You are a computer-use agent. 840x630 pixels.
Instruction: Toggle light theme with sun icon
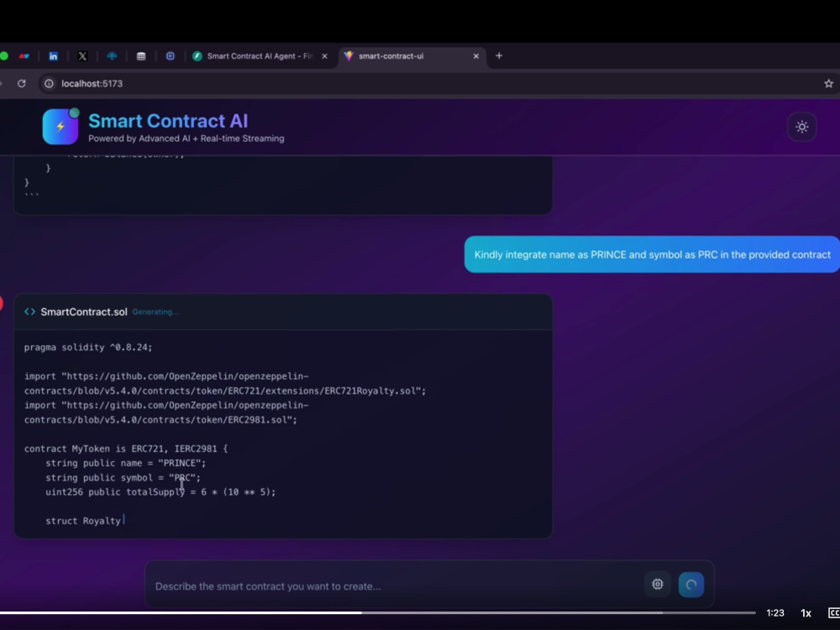[x=802, y=127]
